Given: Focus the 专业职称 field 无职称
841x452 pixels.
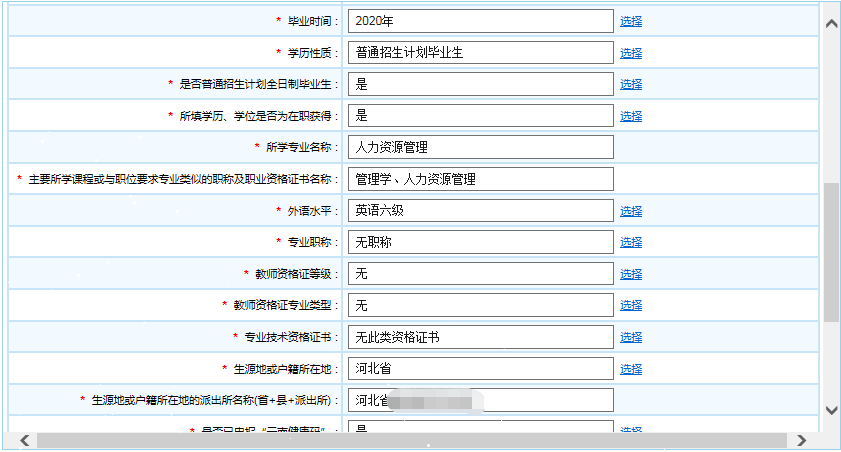Looking at the screenshot, I should [x=481, y=242].
